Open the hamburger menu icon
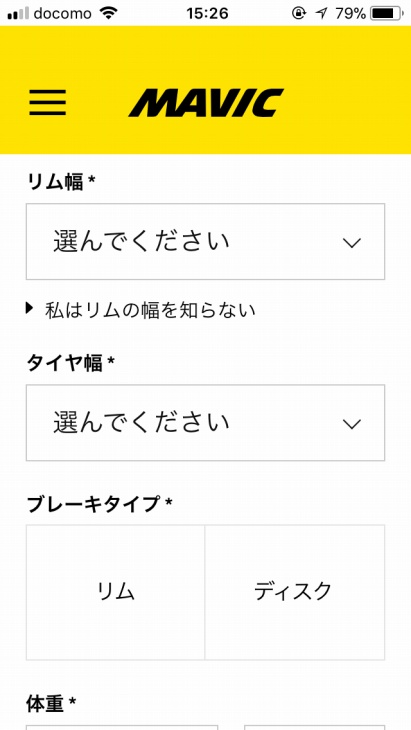The image size is (411, 730). click(x=47, y=102)
